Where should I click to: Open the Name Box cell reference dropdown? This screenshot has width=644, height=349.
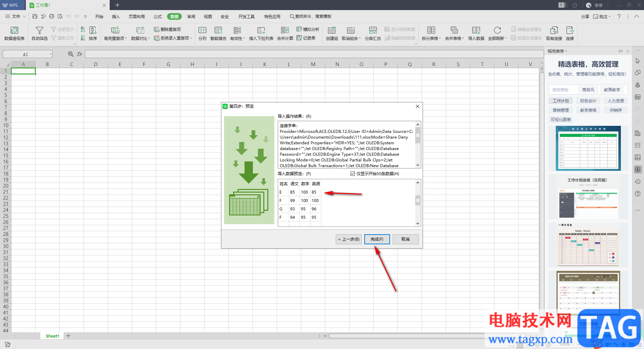[x=51, y=54]
